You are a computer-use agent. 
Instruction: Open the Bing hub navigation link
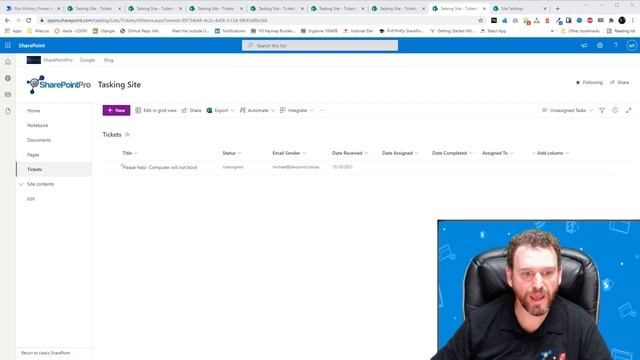109,60
